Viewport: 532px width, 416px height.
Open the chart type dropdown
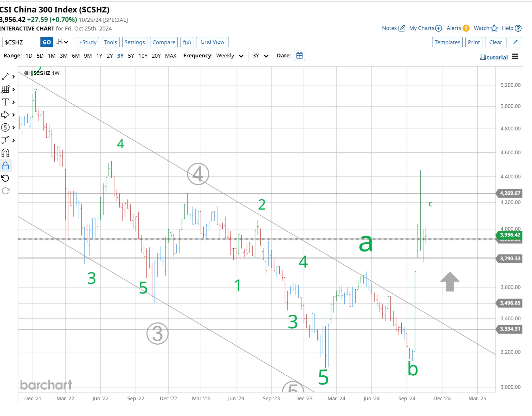coord(62,42)
